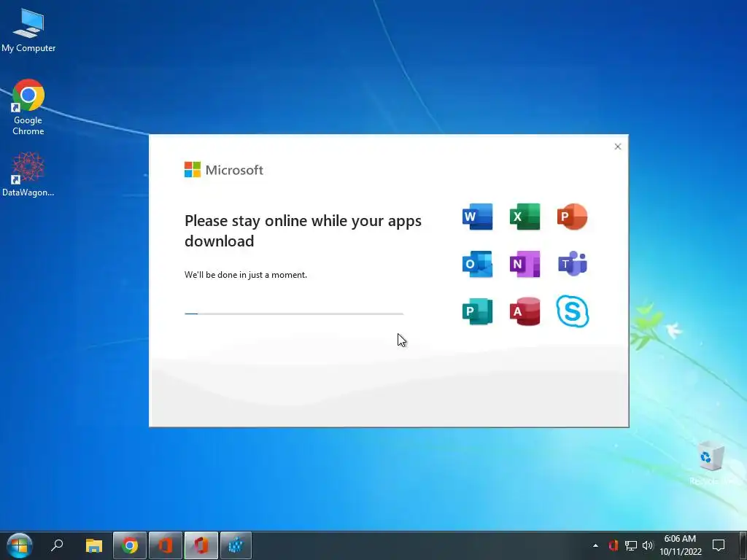Image resolution: width=747 pixels, height=560 pixels.
Task: Click the Word app icon
Action: pyautogui.click(x=477, y=217)
